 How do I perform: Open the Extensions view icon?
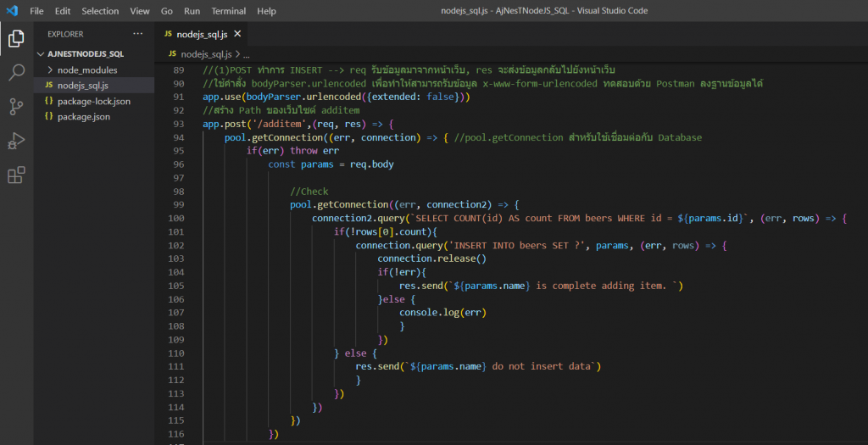click(x=16, y=175)
